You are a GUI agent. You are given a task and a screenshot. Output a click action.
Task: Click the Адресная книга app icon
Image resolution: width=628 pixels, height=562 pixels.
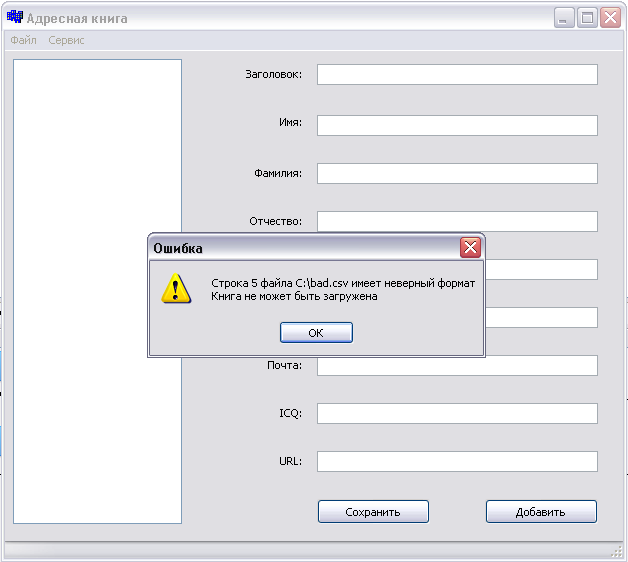[x=15, y=17]
